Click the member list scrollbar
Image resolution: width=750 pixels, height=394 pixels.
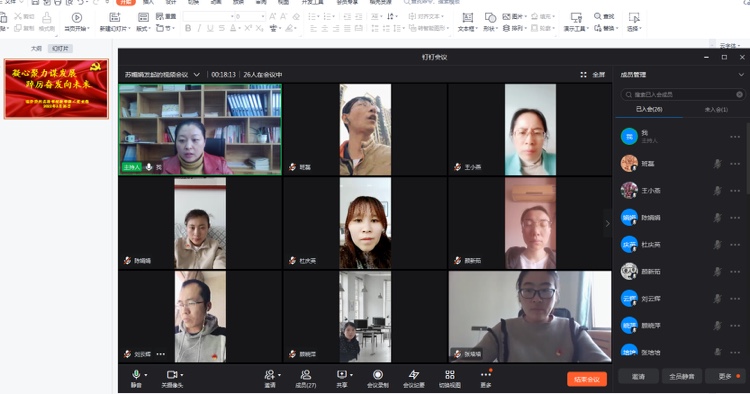pyautogui.click(x=748, y=158)
